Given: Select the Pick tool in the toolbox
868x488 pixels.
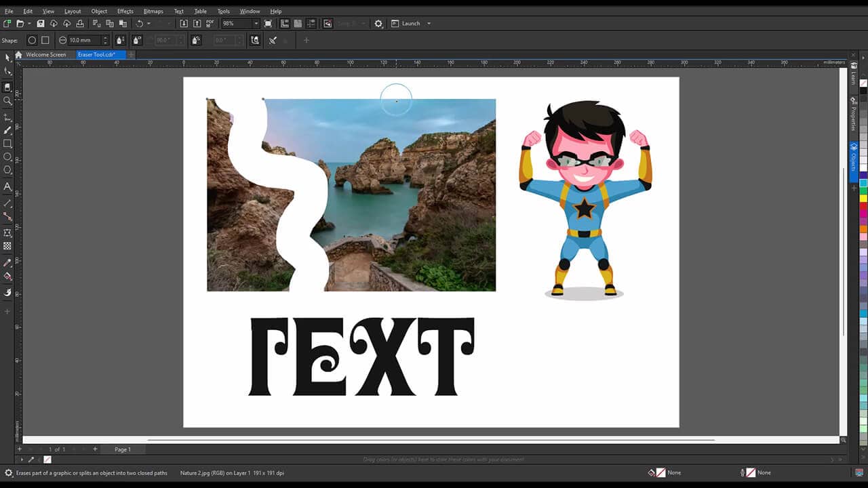Looking at the screenshot, I should pos(7,58).
